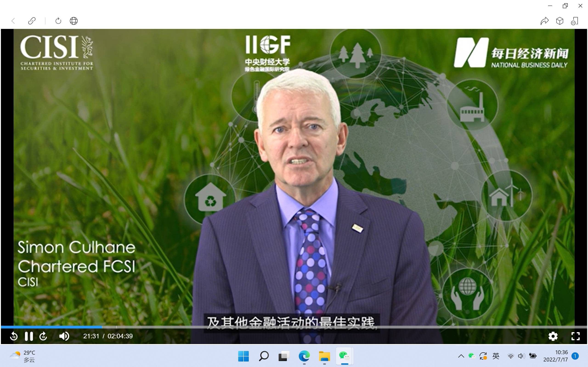Seek to middle of video progress bar
The image size is (588, 367).
(x=294, y=327)
